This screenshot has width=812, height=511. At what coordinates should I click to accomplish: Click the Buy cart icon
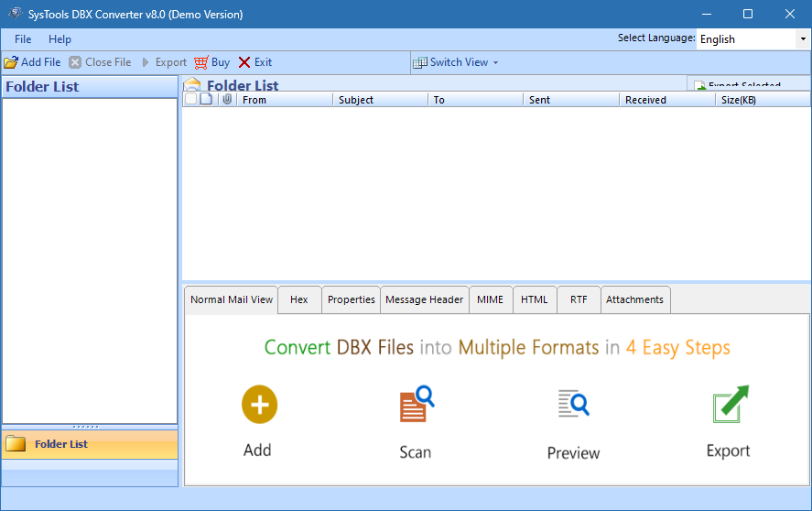pos(200,62)
